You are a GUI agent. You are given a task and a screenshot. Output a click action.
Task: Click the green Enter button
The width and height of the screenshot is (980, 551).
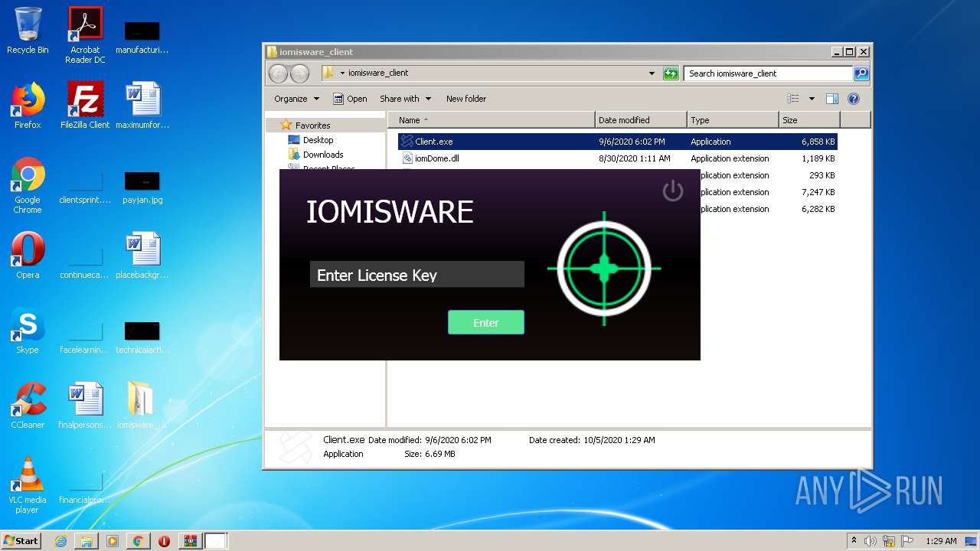coord(486,322)
